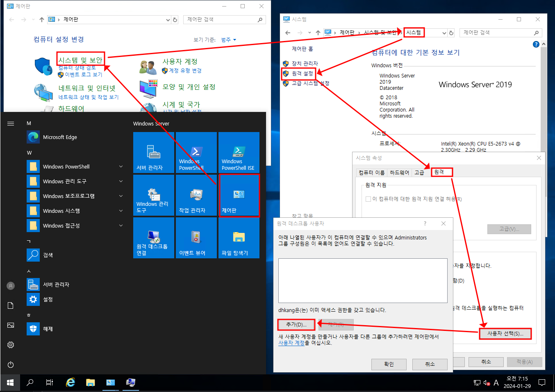This screenshot has height=392, width=555.
Task: Open the user account icon in Start sidebar
Action: tap(11, 286)
